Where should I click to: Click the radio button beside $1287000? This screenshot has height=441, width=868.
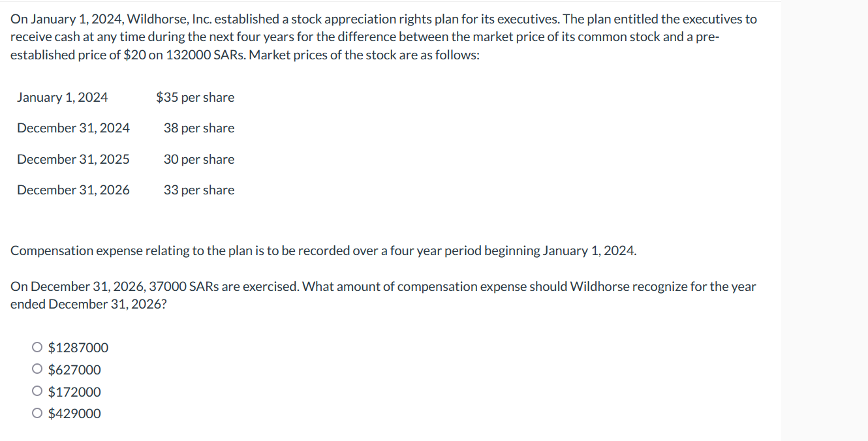pos(37,346)
